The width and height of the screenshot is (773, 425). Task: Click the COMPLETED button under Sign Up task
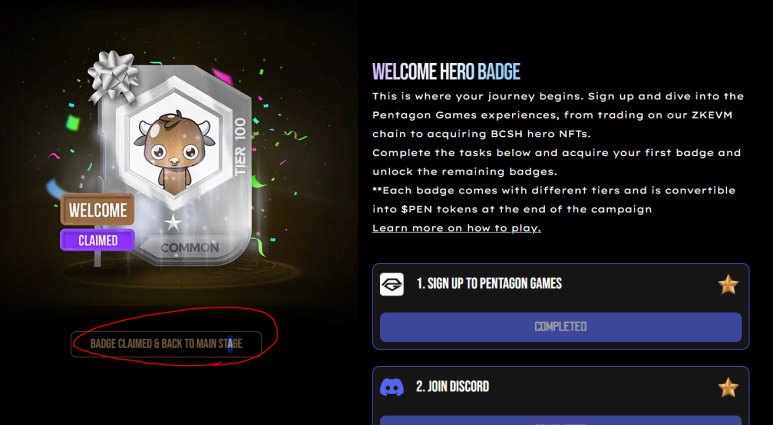[561, 327]
